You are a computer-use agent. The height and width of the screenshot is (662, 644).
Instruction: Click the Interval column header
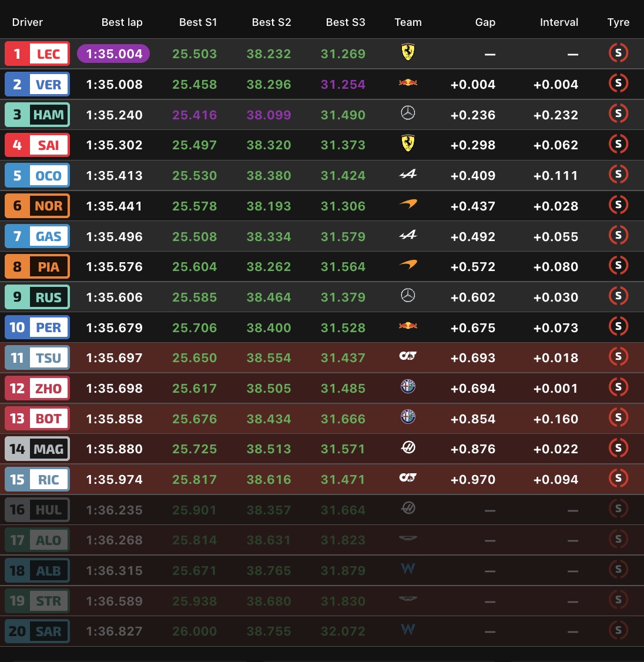(x=559, y=22)
